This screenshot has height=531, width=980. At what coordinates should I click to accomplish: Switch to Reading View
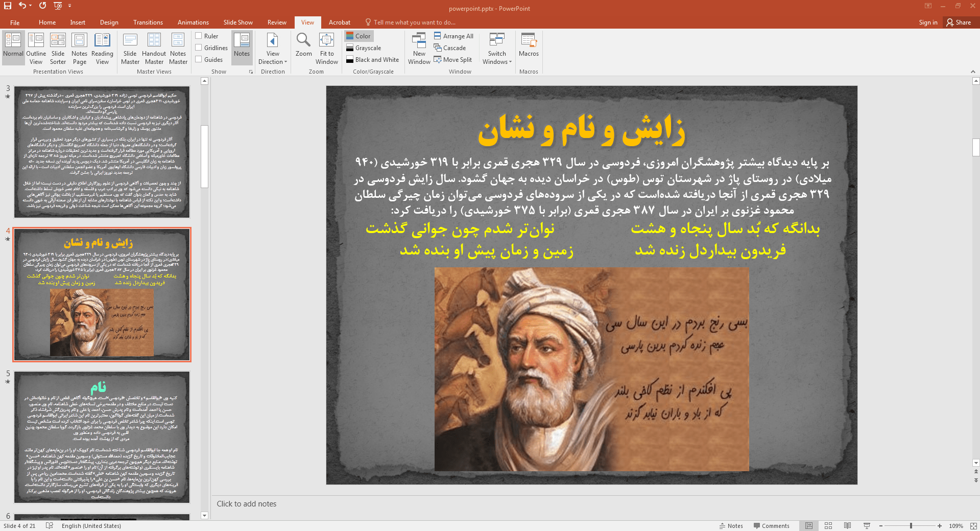click(x=102, y=48)
